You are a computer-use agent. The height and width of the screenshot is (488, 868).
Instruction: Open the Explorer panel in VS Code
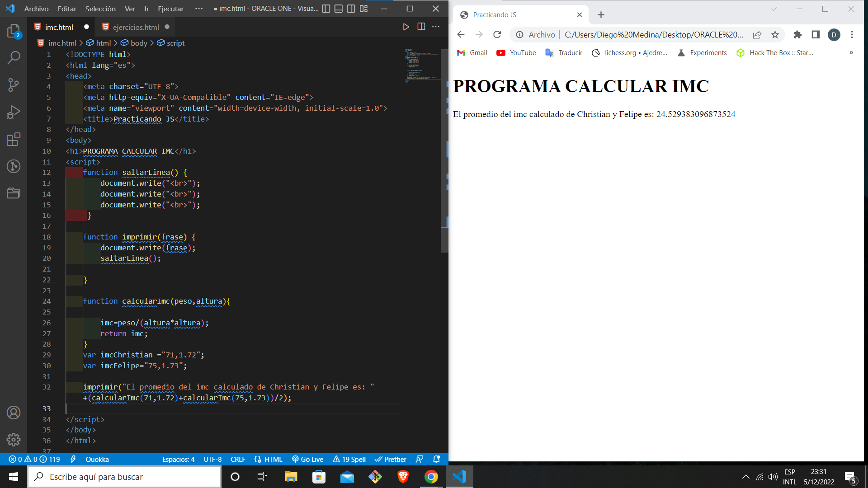tap(14, 31)
